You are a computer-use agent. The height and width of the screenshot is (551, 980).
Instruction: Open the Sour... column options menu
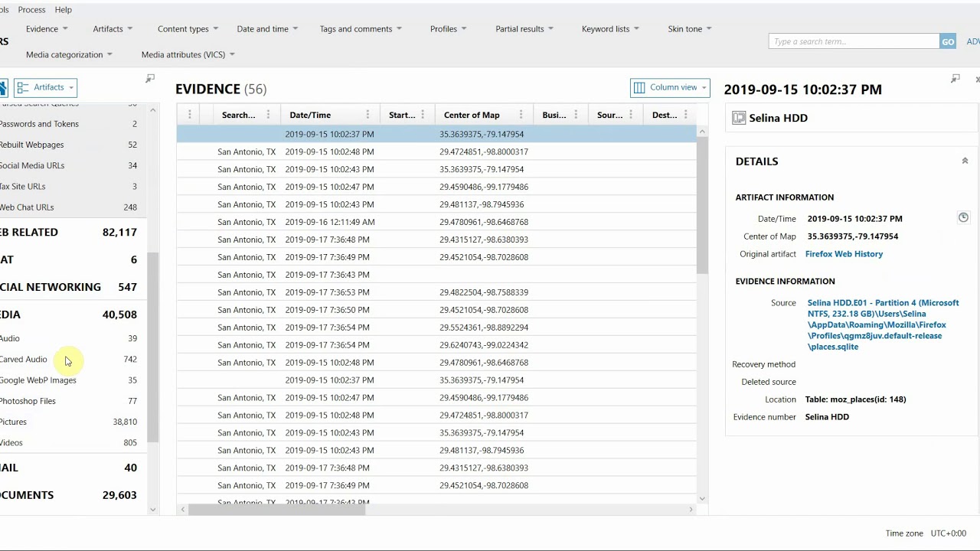coord(632,115)
